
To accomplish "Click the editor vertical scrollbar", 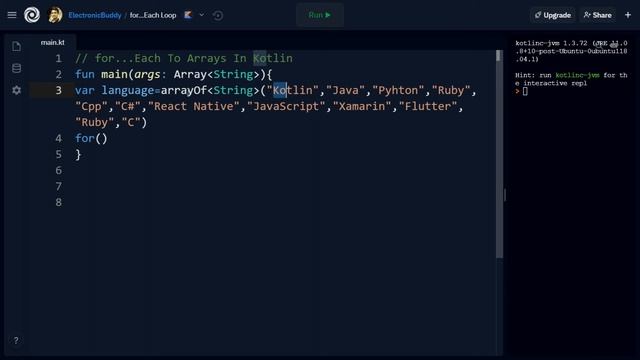I will (499, 154).
